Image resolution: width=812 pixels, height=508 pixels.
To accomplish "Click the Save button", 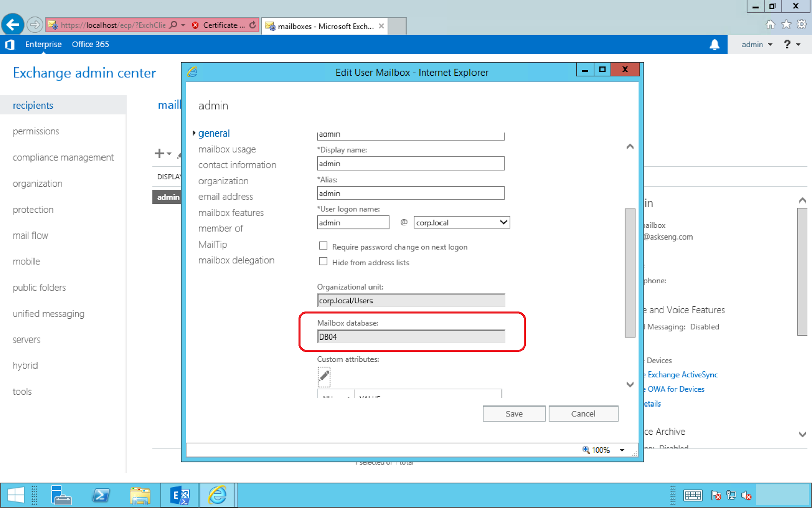I will tap(514, 413).
